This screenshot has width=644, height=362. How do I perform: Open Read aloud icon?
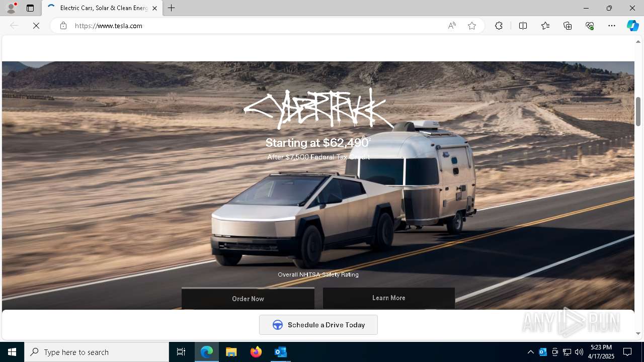click(452, 26)
